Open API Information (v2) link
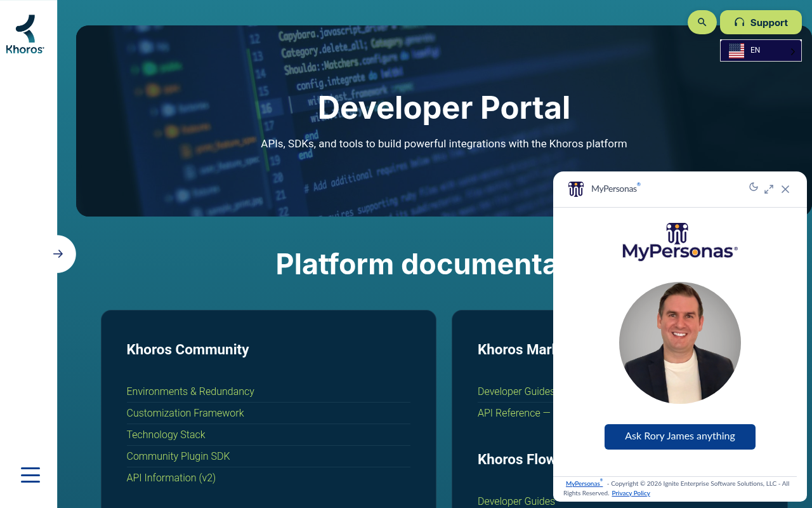The height and width of the screenshot is (508, 812). [x=171, y=478]
